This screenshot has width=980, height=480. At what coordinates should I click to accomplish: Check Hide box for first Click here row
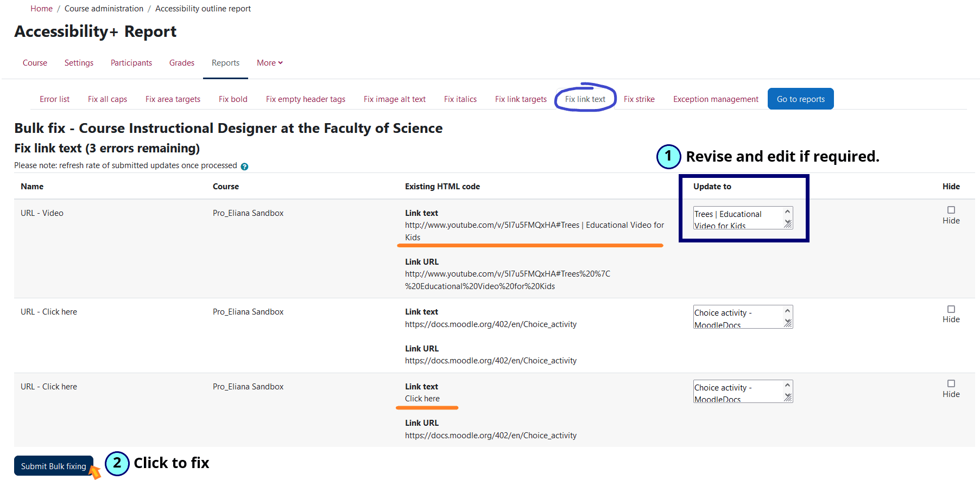[951, 309]
